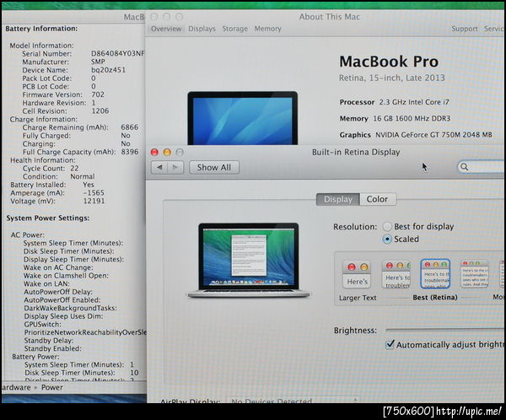Viewport: 506px width, 420px height.
Task: Select the Condition value Normal
Action: tap(83, 176)
